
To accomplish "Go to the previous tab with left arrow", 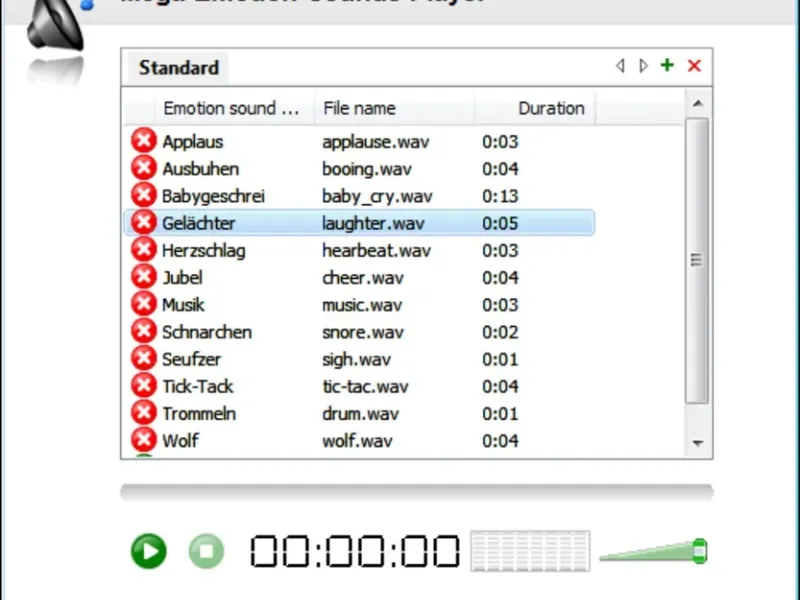I will pos(620,66).
